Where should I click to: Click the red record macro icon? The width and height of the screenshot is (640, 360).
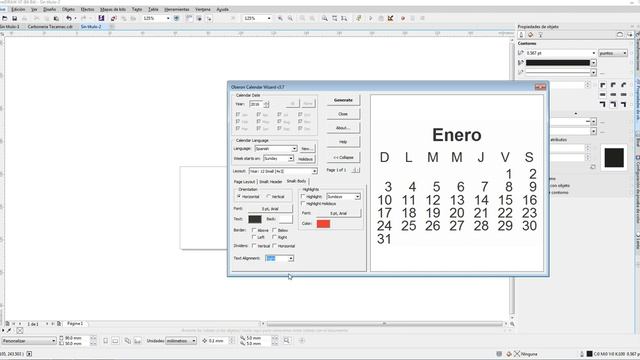tap(403, 18)
